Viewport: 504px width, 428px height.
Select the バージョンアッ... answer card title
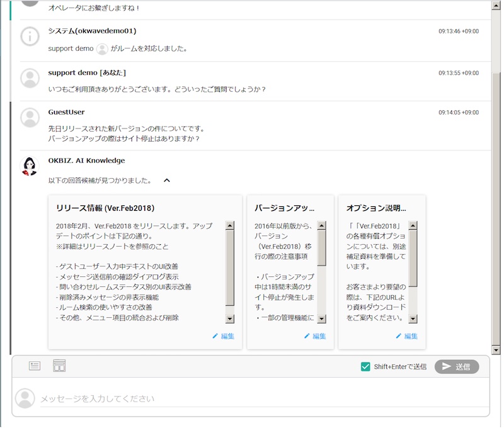[x=284, y=208]
